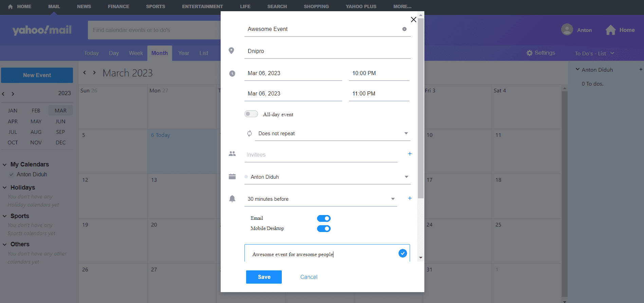Click the Home house icon
The width and height of the screenshot is (644, 303).
pos(610,30)
